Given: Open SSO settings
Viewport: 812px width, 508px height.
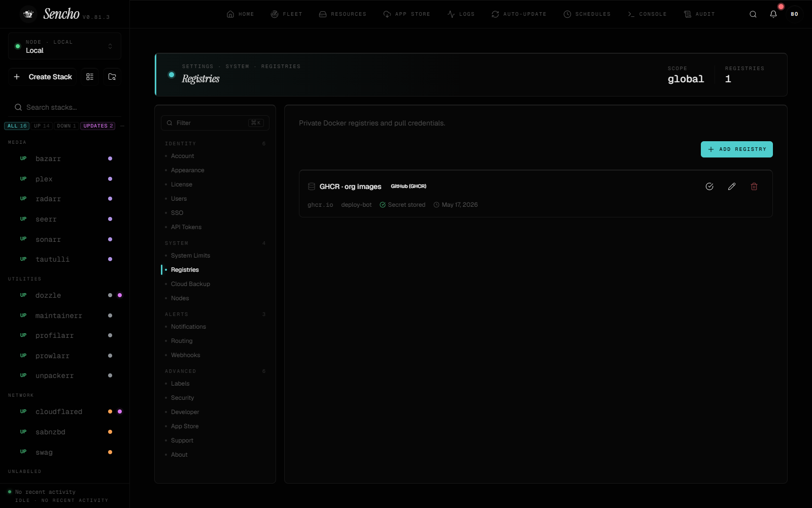Looking at the screenshot, I should (x=215, y=213).
